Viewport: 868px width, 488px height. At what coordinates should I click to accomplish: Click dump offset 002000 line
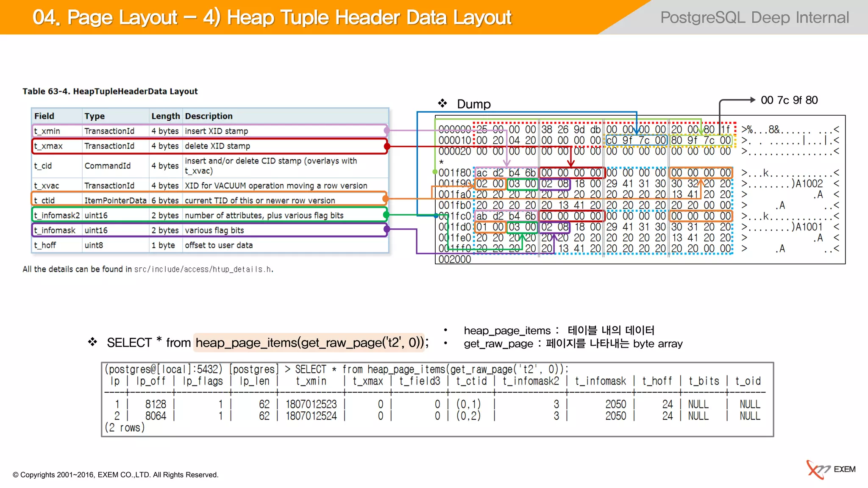pos(454,259)
